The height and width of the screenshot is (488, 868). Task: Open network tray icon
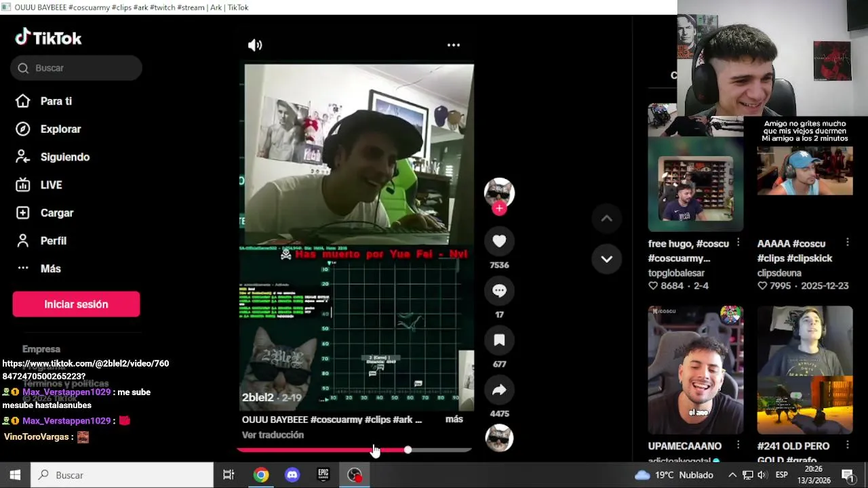pos(747,475)
